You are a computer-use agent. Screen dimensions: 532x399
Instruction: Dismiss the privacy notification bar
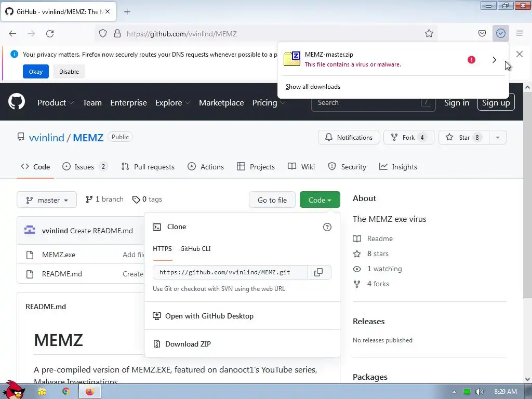pos(519,54)
